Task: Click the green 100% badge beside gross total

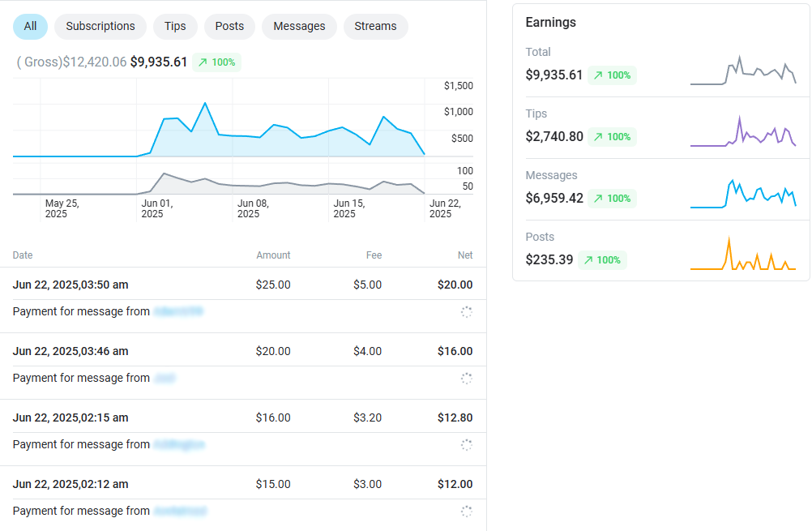Action: (216, 62)
